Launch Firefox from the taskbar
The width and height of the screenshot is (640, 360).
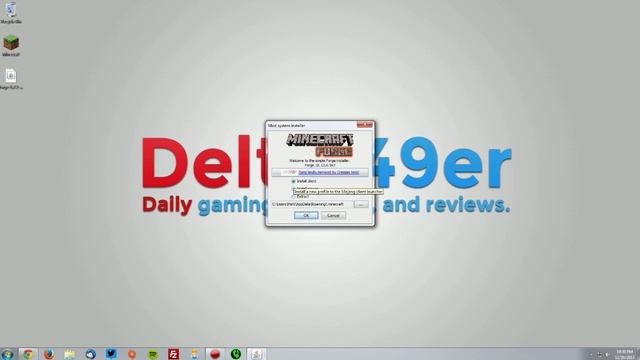[49, 354]
